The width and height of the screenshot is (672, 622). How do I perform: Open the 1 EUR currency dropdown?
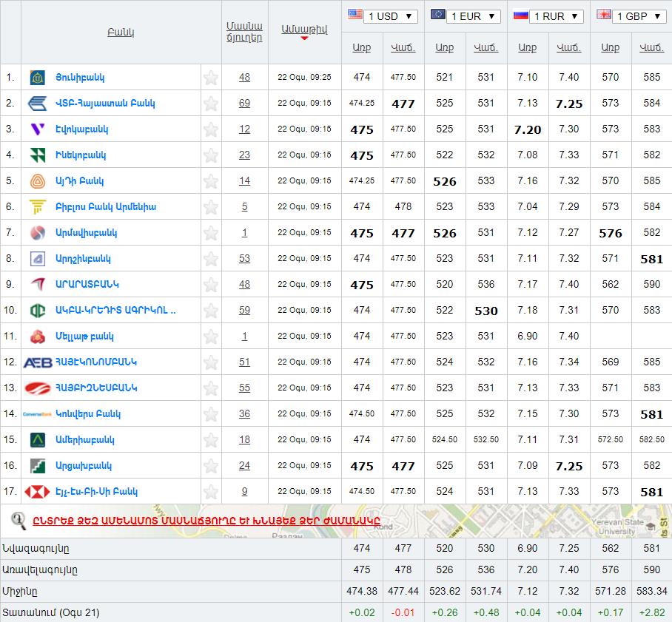click(x=474, y=16)
